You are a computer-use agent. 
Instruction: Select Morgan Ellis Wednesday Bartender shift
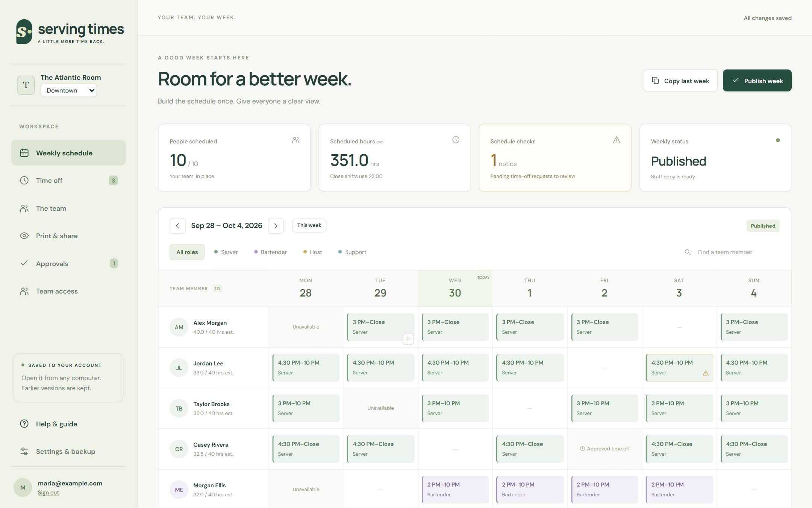(x=455, y=490)
